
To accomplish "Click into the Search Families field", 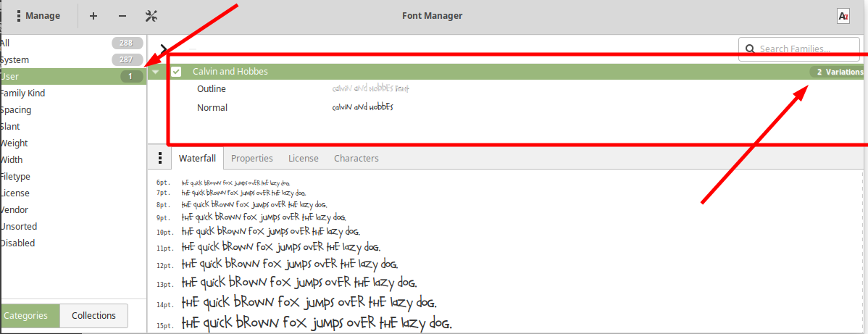I will point(798,49).
